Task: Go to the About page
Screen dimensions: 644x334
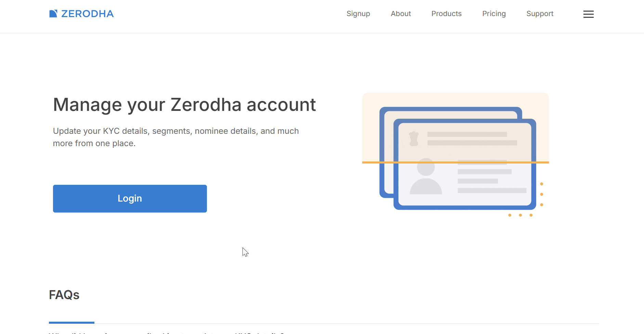Action: pos(401,14)
